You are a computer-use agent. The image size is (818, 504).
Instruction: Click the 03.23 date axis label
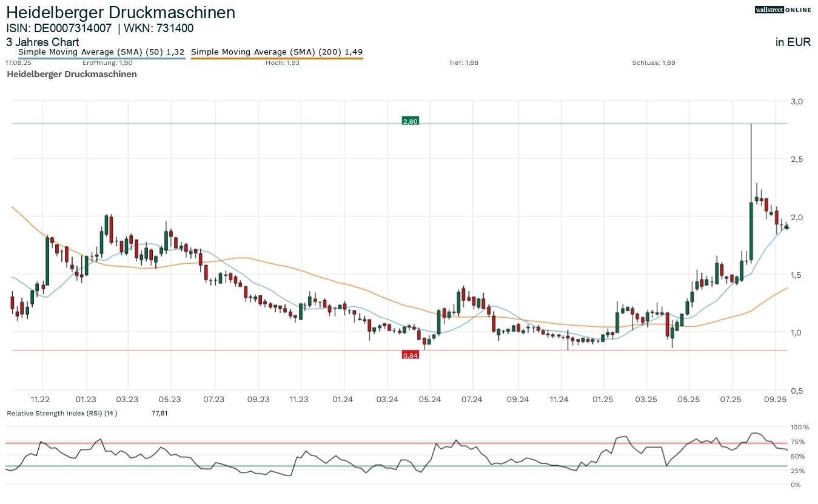(x=127, y=399)
